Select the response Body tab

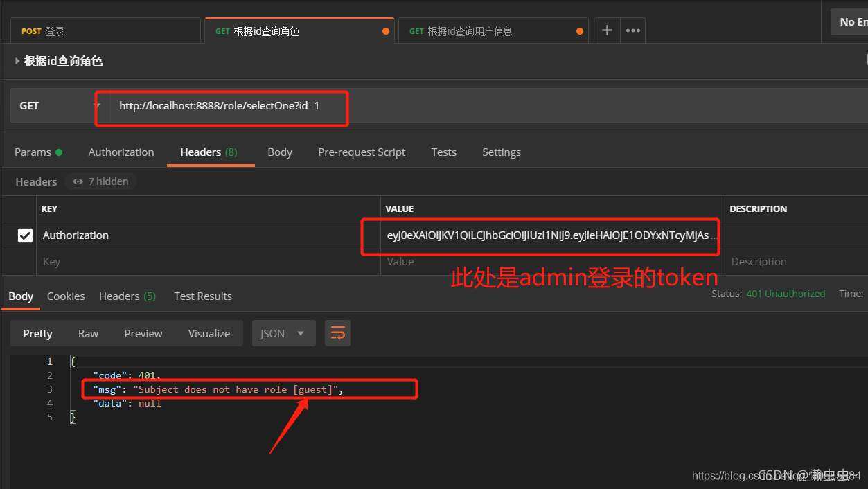pos(21,296)
